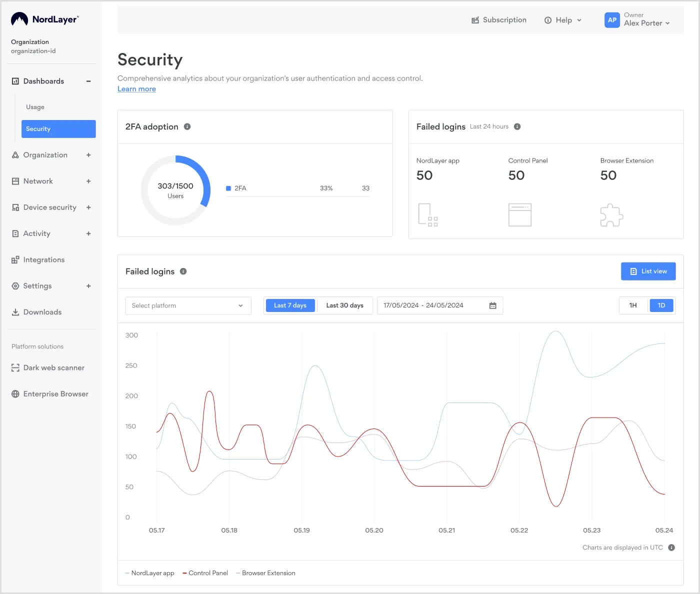Click the List view button
The image size is (700, 594).
[x=648, y=271]
